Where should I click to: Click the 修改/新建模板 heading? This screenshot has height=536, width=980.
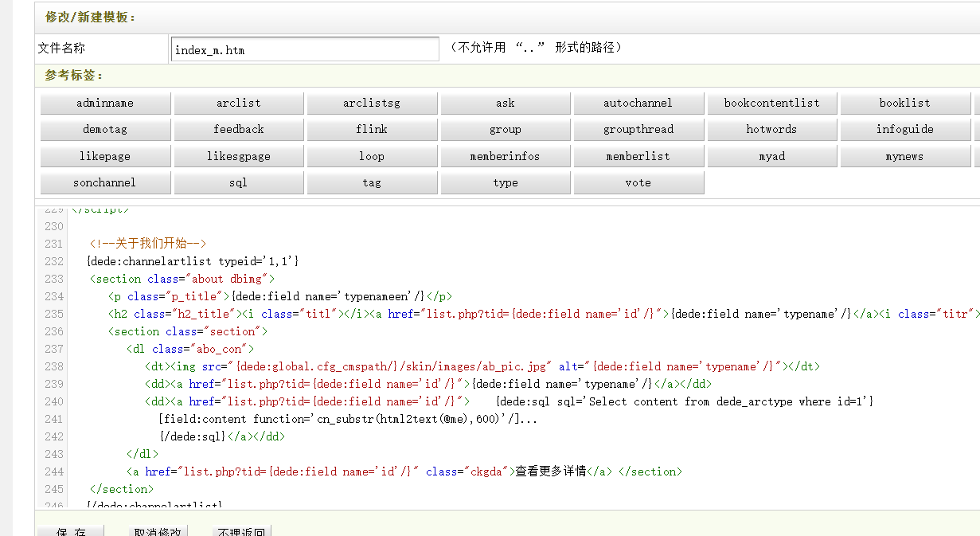point(91,17)
